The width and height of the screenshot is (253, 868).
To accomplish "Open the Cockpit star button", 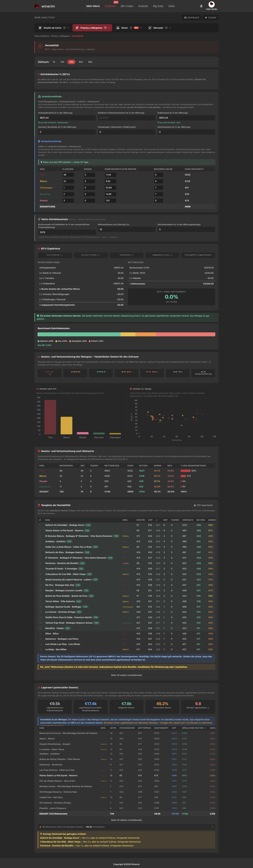I will point(210,18).
